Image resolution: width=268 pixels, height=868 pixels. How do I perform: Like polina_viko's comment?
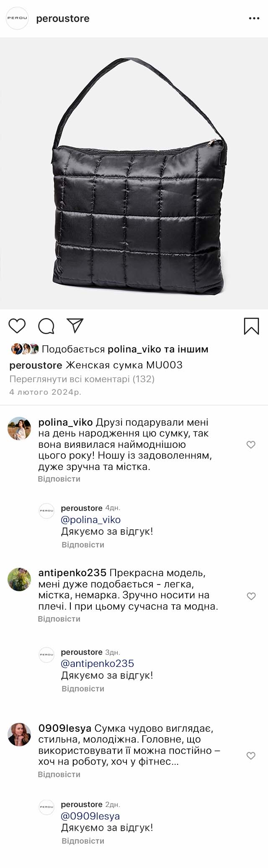tap(251, 444)
